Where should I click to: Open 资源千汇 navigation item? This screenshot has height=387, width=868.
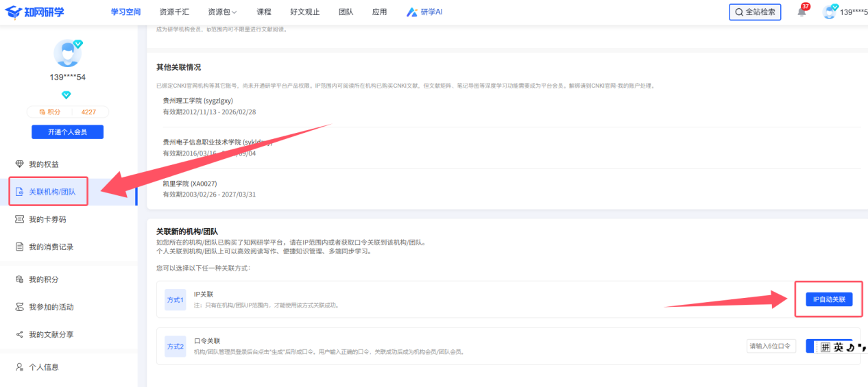pos(174,12)
